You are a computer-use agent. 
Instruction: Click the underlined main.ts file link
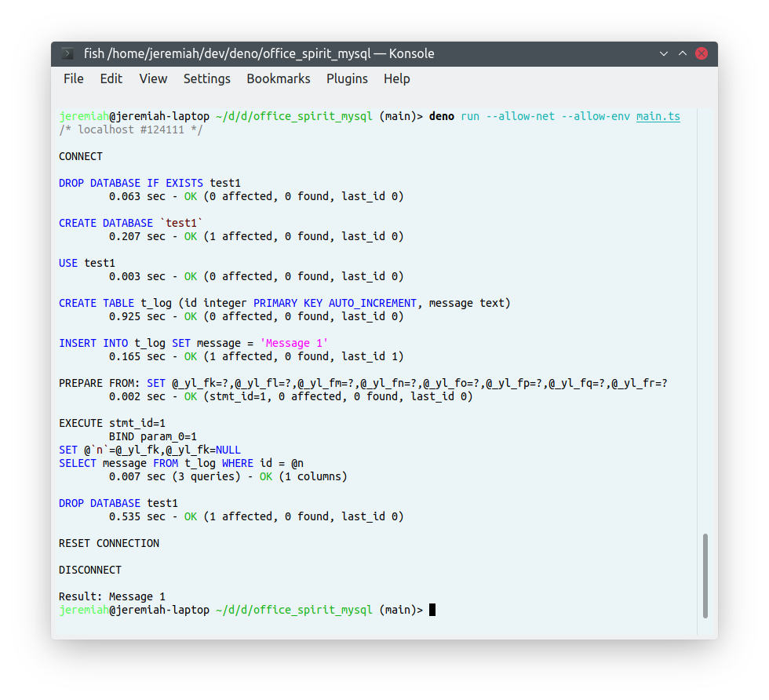[x=658, y=116]
